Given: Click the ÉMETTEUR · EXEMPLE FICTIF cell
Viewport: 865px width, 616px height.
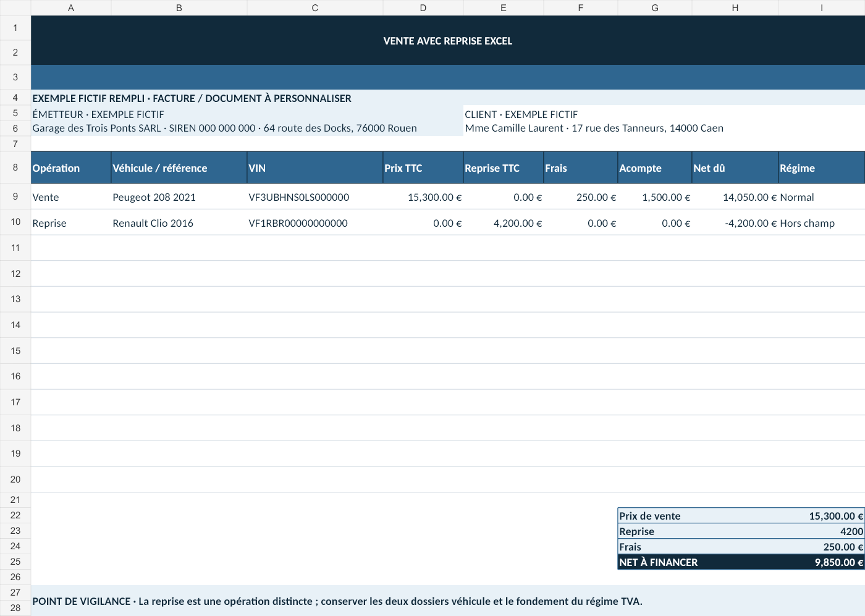Looking at the screenshot, I should [x=247, y=114].
